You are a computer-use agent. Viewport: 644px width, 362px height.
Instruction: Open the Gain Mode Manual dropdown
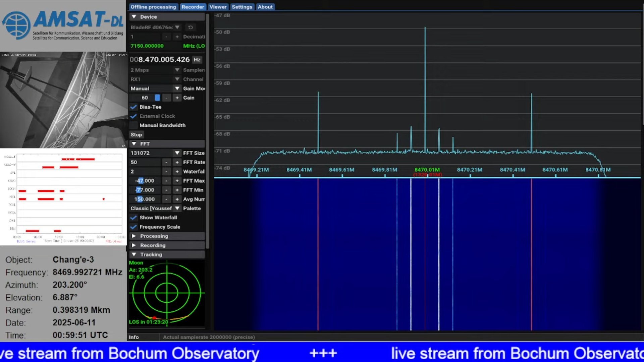pos(177,88)
